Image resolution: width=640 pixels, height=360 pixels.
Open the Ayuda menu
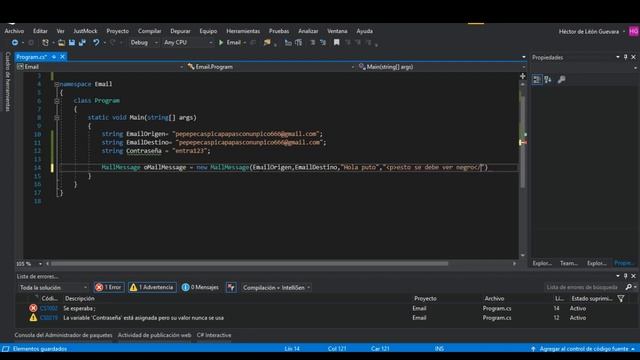tap(364, 31)
